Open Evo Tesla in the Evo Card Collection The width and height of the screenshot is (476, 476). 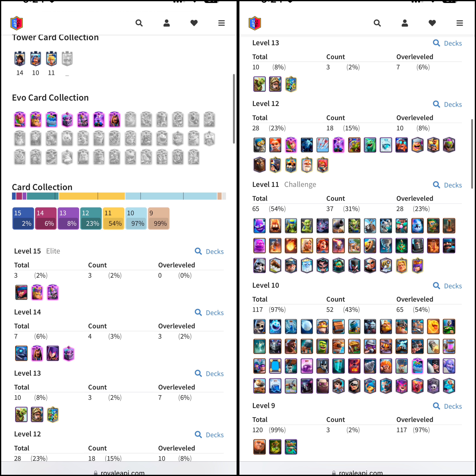tap(99, 119)
